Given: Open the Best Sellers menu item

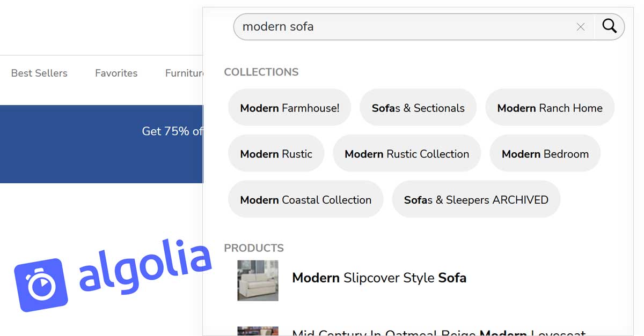Looking at the screenshot, I should click(39, 73).
